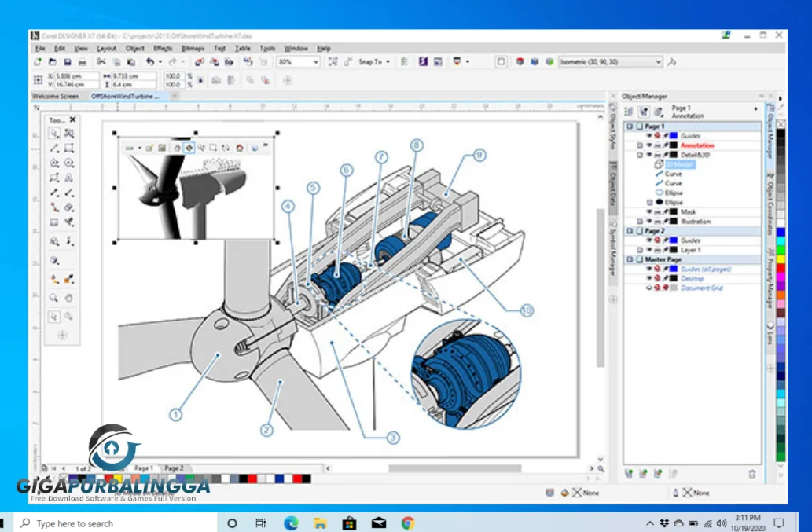Pick the red swatch in the right palette

coord(781,267)
